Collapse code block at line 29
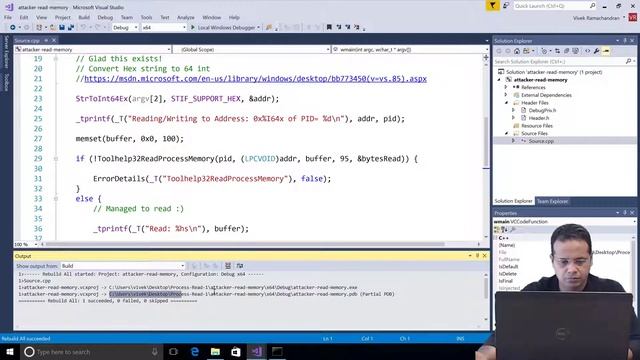This screenshot has height=360, width=640. click(x=56, y=159)
